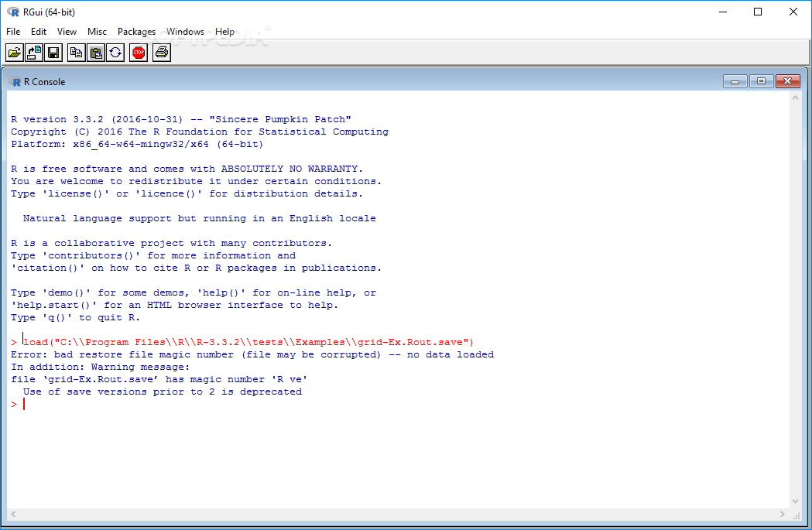Click the "R Console" window title text
The height and width of the screenshot is (530, 812).
click(x=45, y=82)
